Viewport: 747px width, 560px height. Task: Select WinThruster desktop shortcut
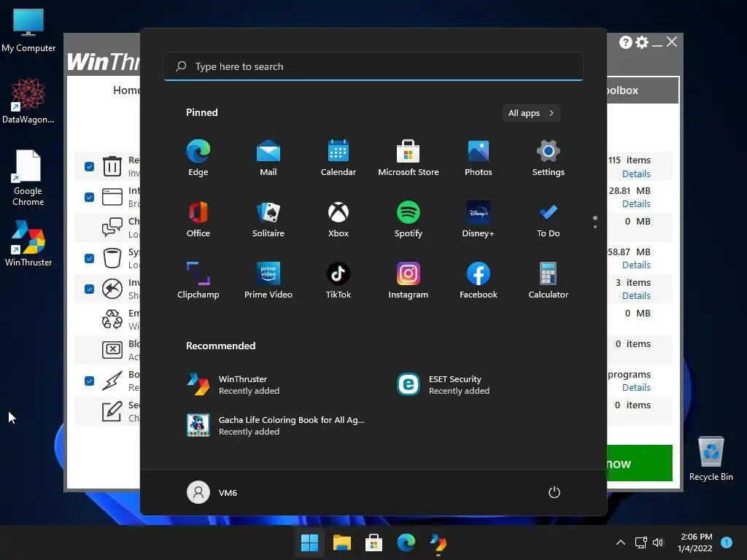(28, 244)
